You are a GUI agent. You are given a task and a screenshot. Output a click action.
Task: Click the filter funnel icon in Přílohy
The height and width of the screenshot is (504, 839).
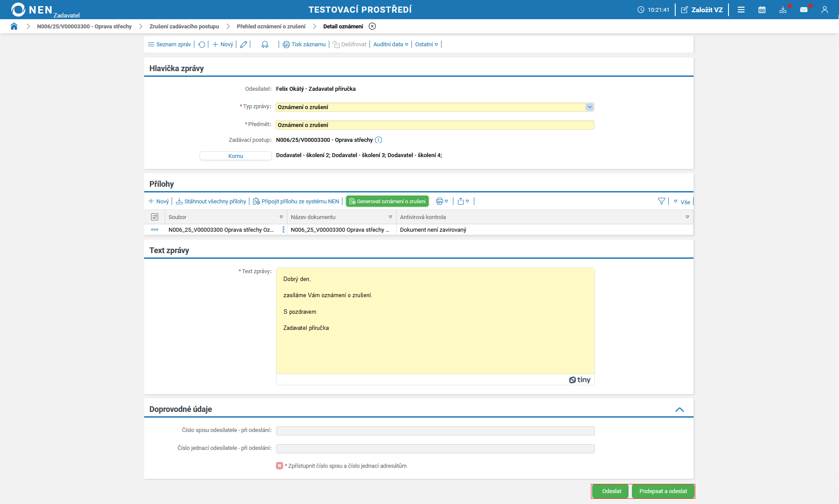(x=661, y=201)
